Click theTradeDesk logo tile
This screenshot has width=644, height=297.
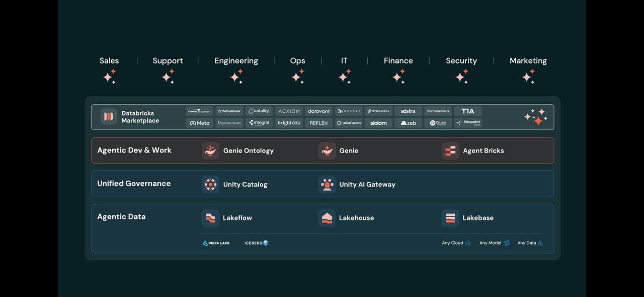coord(229,111)
